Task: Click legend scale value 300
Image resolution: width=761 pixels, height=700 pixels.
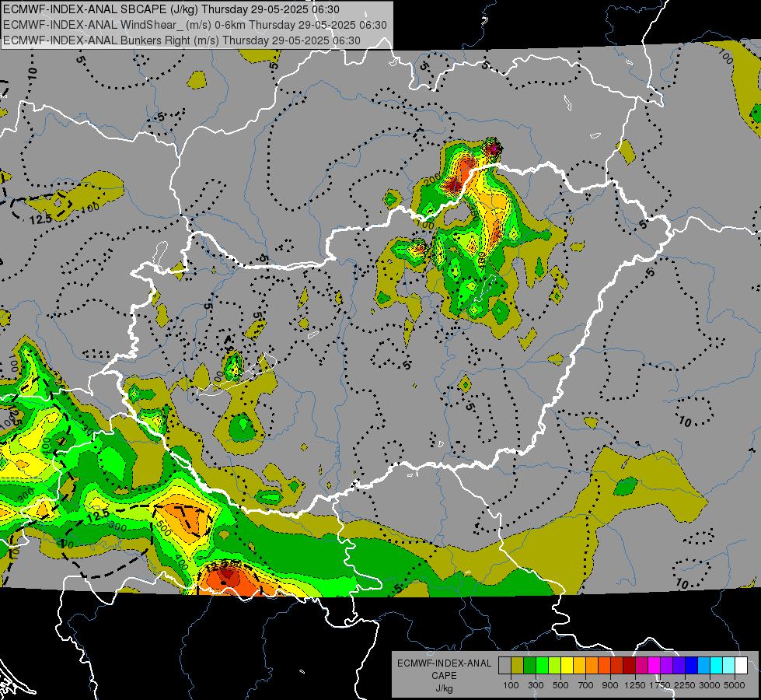Action: (x=536, y=685)
